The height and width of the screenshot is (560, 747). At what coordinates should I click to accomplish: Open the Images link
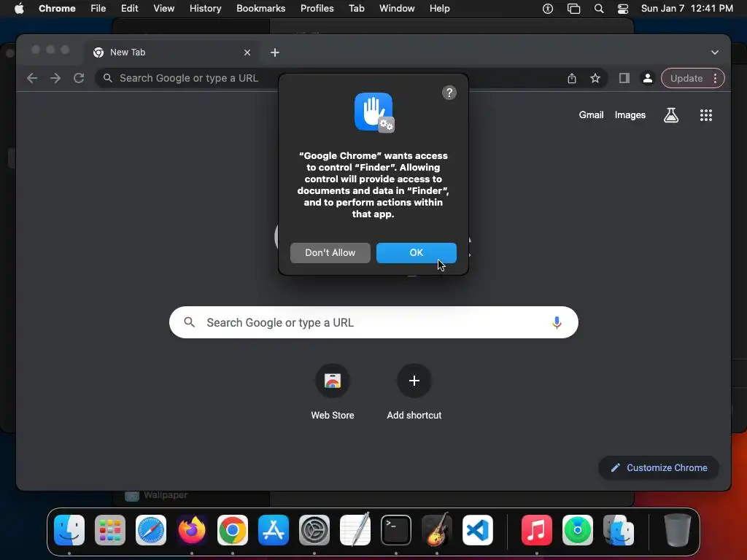tap(630, 114)
